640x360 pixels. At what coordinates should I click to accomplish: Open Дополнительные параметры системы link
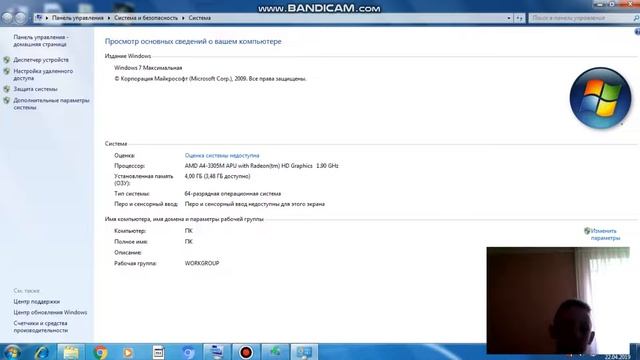click(51, 104)
